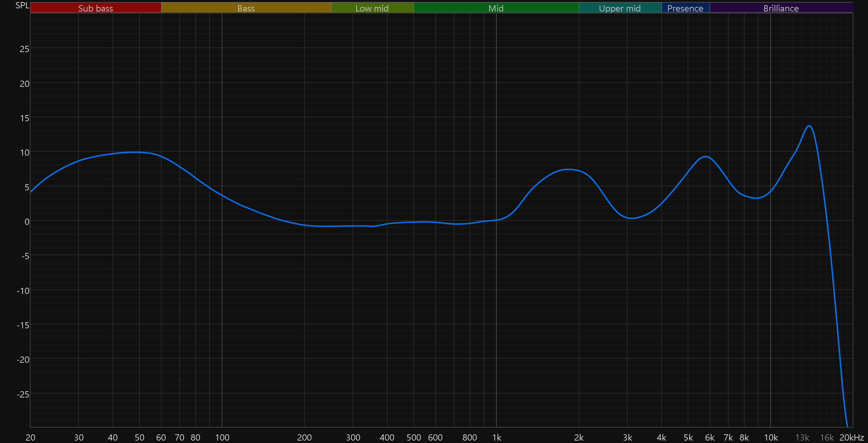
Task: Click the SPL axis label
Action: (x=22, y=6)
